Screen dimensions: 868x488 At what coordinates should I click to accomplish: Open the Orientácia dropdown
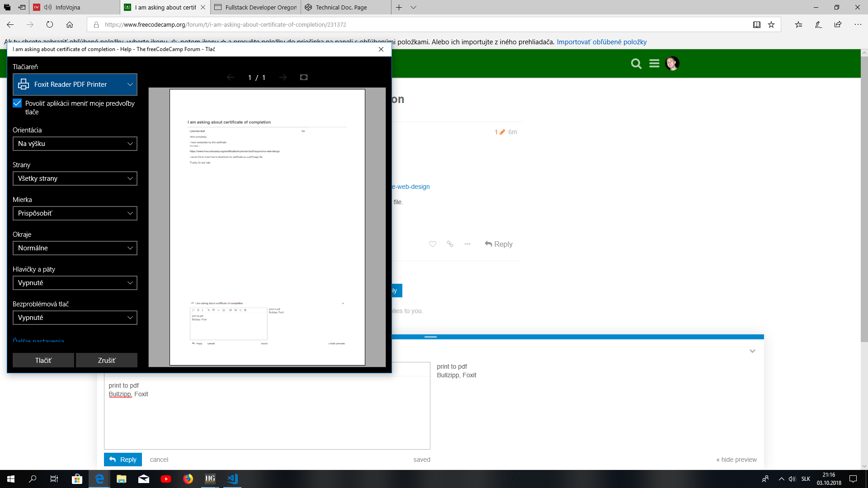75,144
